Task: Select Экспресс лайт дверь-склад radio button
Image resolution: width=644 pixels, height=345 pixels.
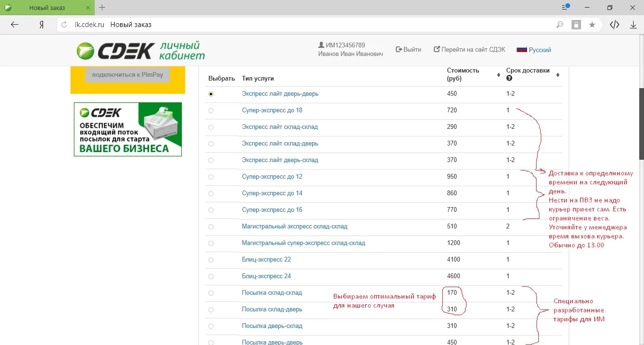Action: coord(211,160)
